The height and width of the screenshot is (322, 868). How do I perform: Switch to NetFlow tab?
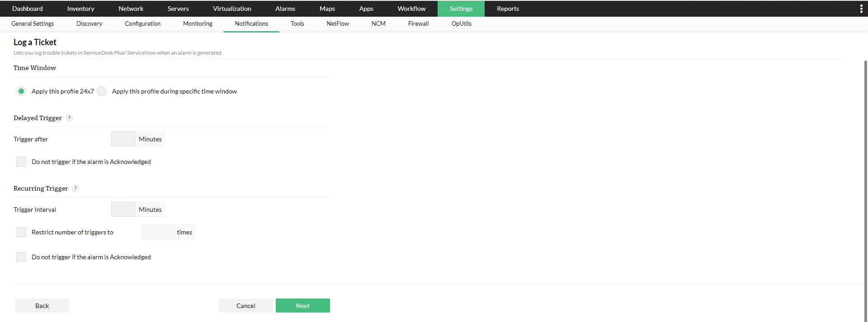click(338, 24)
